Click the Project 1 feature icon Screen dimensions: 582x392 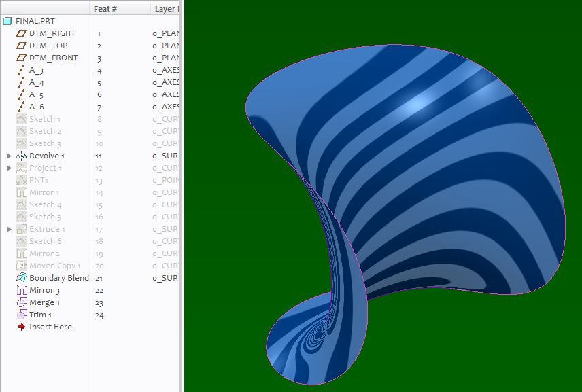coord(22,168)
